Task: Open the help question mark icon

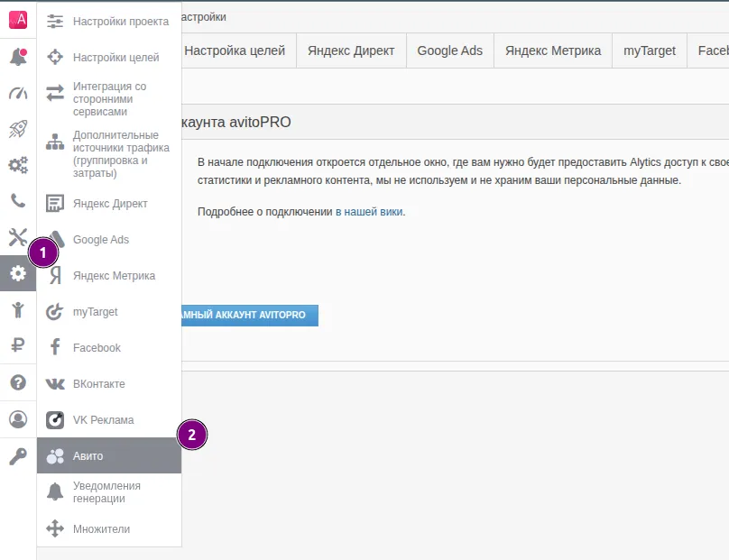Action: [x=18, y=382]
